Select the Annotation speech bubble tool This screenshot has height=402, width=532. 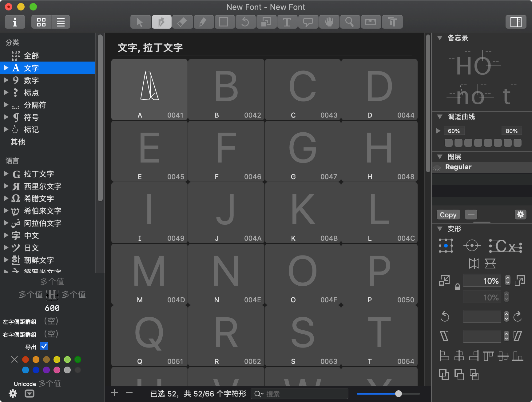[x=308, y=22]
